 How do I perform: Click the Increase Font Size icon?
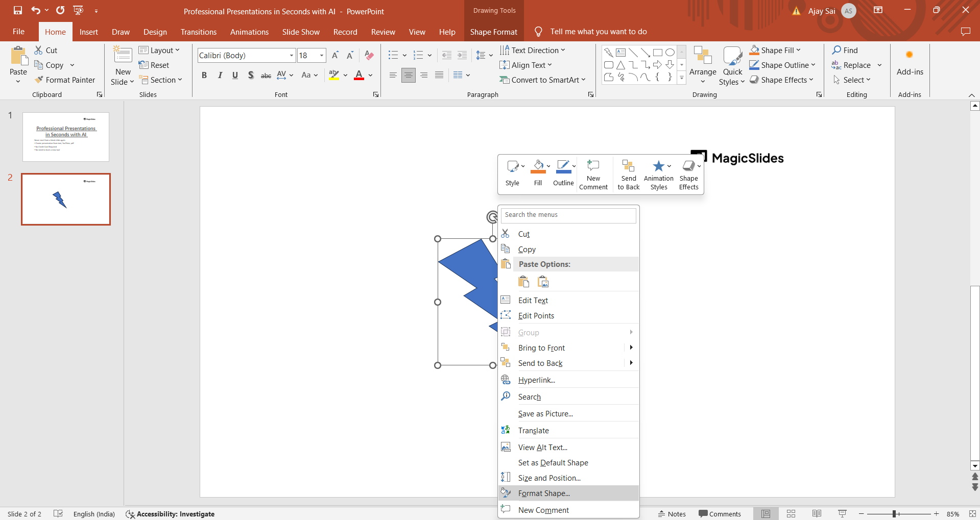(335, 56)
